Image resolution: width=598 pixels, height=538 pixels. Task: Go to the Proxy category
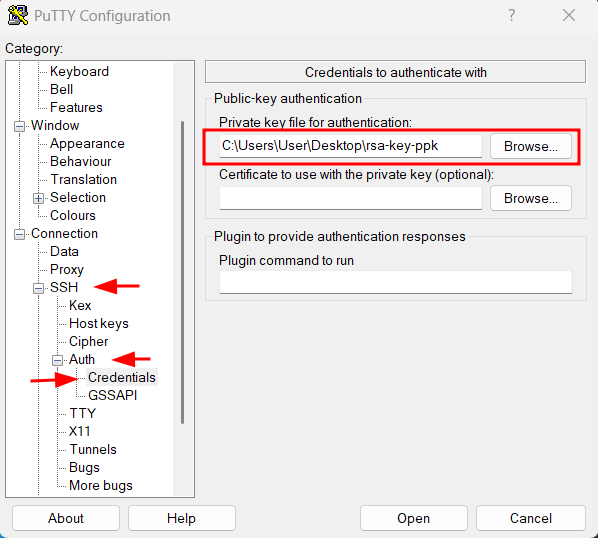[67, 270]
